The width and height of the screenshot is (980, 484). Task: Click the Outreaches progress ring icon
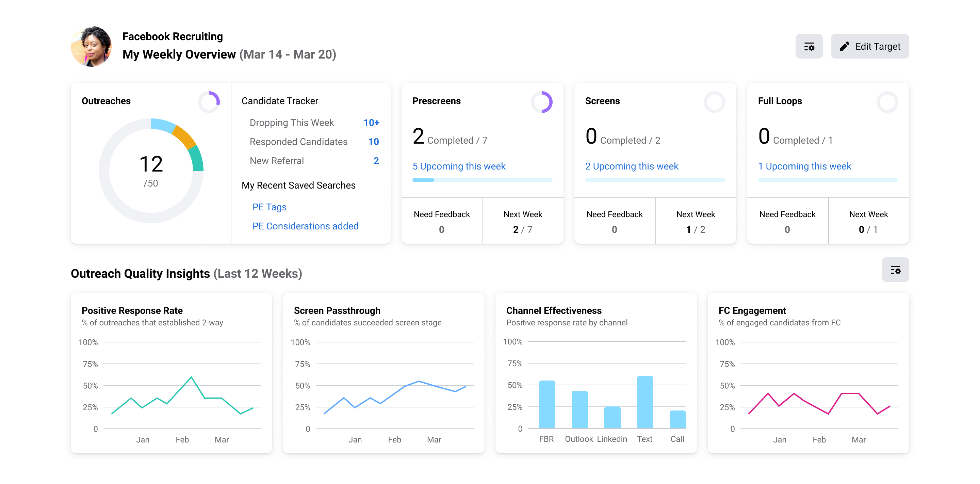click(209, 101)
